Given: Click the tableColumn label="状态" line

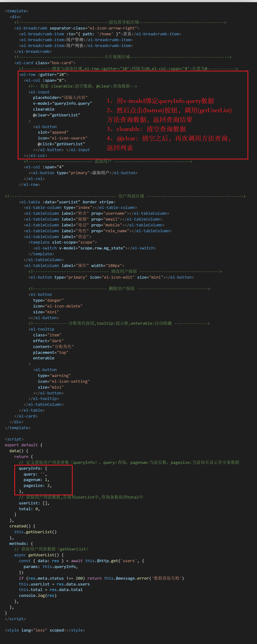Looking at the screenshot, I should pyautogui.click(x=57, y=237).
